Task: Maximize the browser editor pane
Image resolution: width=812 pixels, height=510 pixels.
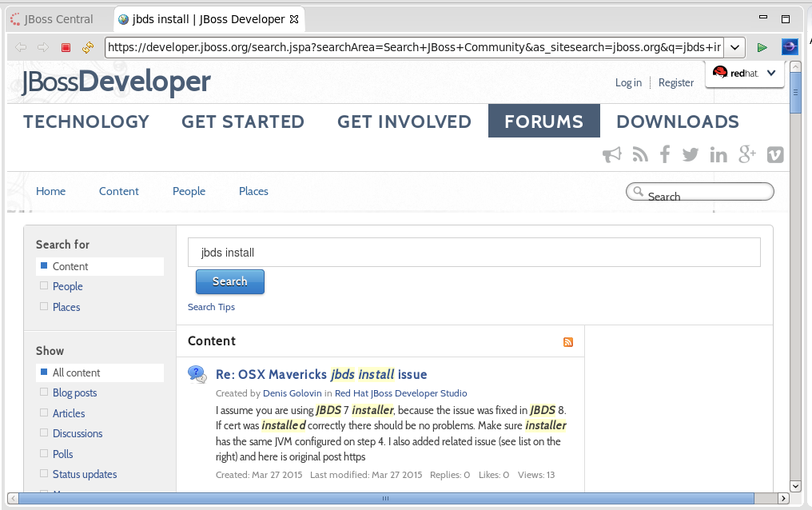Action: click(x=786, y=19)
